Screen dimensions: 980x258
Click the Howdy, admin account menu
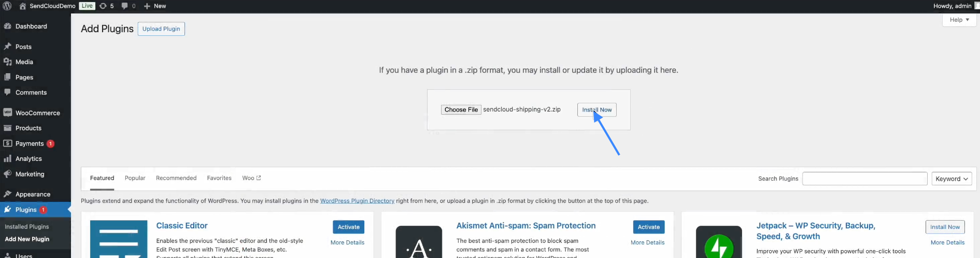click(952, 6)
